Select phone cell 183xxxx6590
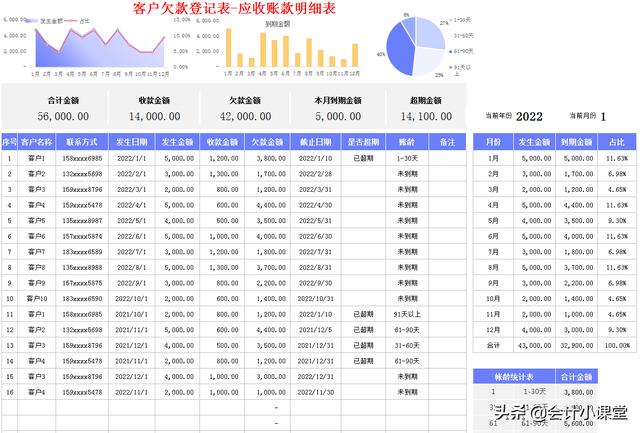Image resolution: width=640 pixels, height=433 pixels. (x=82, y=299)
